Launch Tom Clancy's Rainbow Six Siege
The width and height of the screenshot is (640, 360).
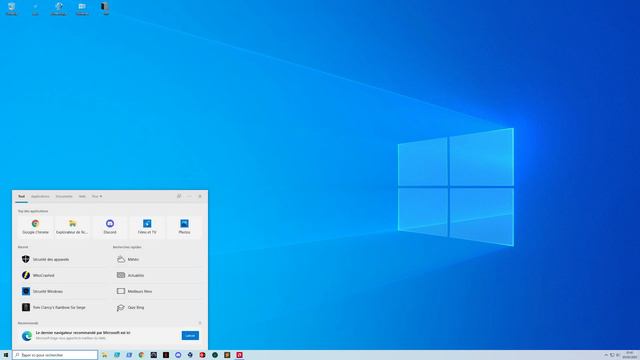coord(63,307)
